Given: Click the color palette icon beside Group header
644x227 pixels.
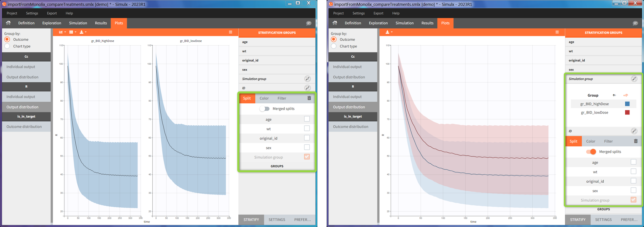Looking at the screenshot, I should pyautogui.click(x=626, y=95).
